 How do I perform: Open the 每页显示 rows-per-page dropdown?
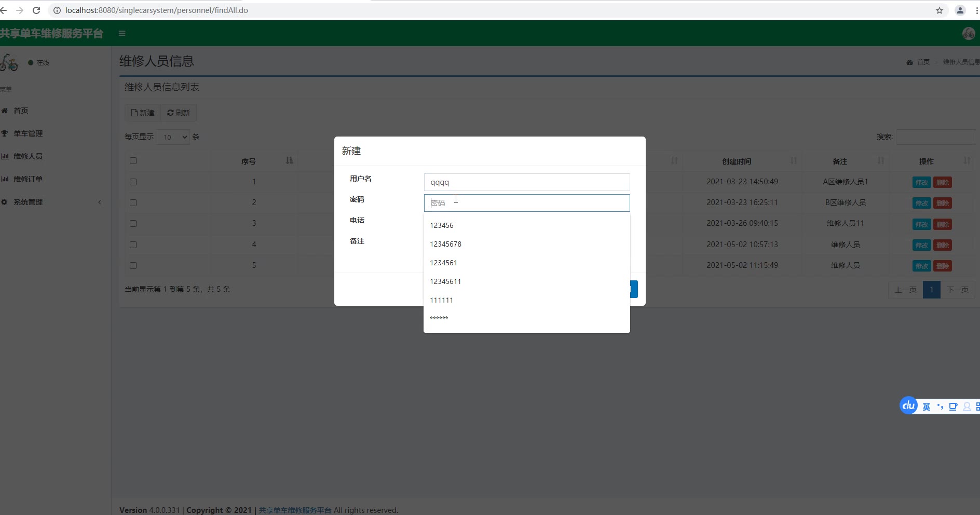click(173, 137)
